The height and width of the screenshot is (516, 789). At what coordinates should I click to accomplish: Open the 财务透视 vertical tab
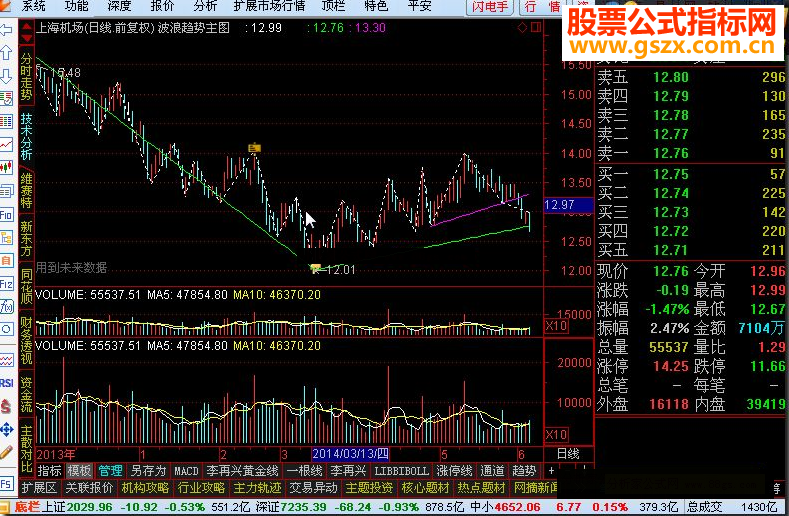[27, 340]
